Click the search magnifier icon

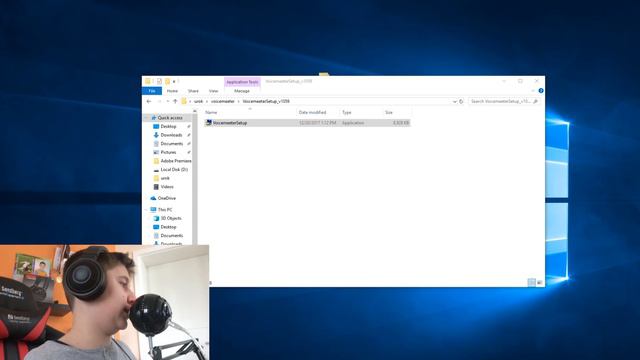pyautogui.click(x=536, y=101)
